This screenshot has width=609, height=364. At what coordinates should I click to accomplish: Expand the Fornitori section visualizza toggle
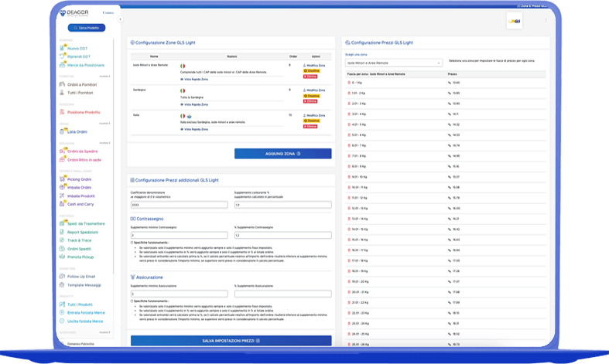click(x=104, y=76)
